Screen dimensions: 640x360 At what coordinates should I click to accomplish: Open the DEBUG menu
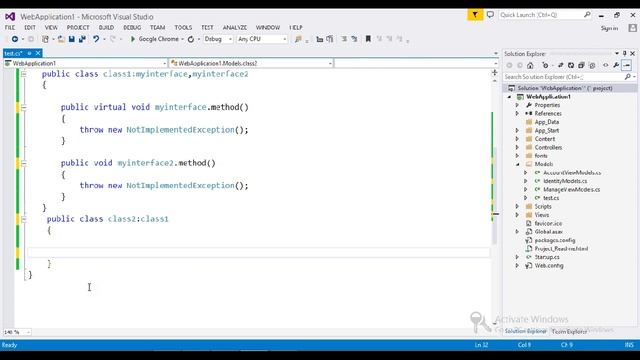(x=132, y=27)
